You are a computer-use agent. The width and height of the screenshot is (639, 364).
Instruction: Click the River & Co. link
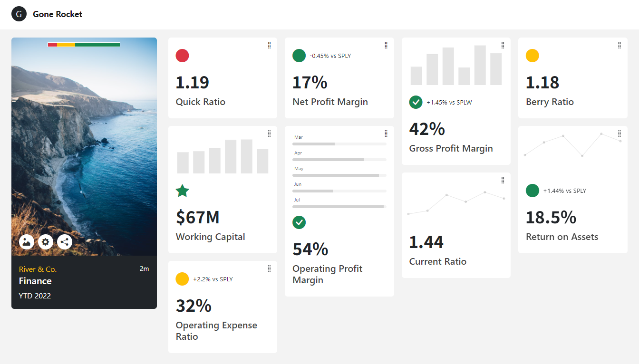coord(38,269)
